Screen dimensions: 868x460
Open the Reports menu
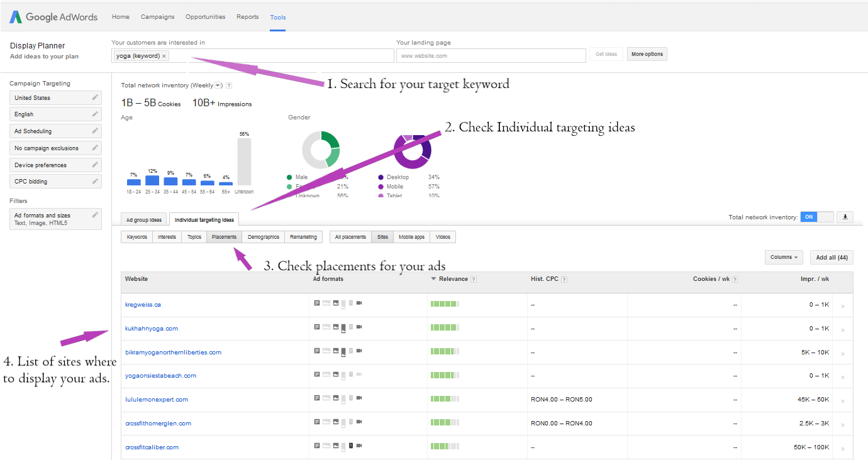tap(248, 17)
